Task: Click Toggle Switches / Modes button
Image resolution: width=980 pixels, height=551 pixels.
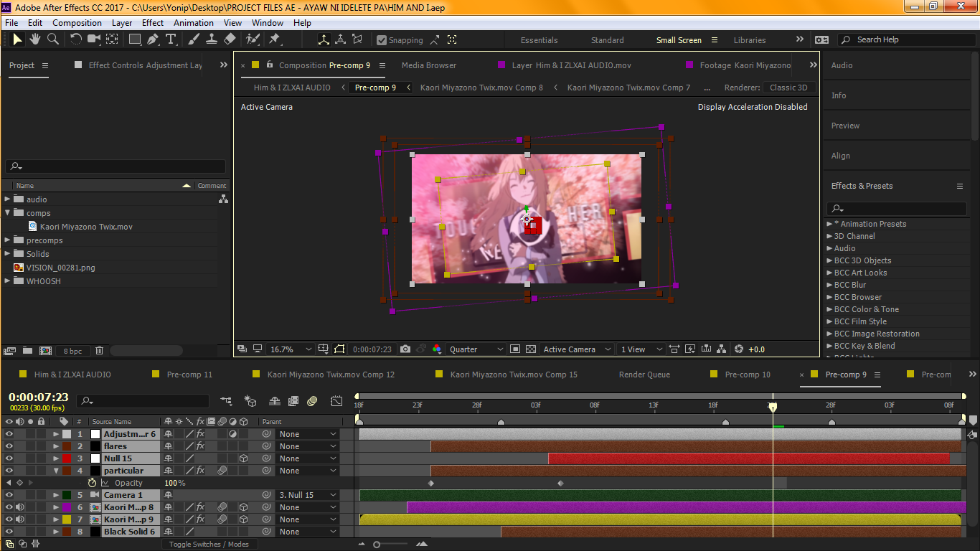Action: point(209,544)
